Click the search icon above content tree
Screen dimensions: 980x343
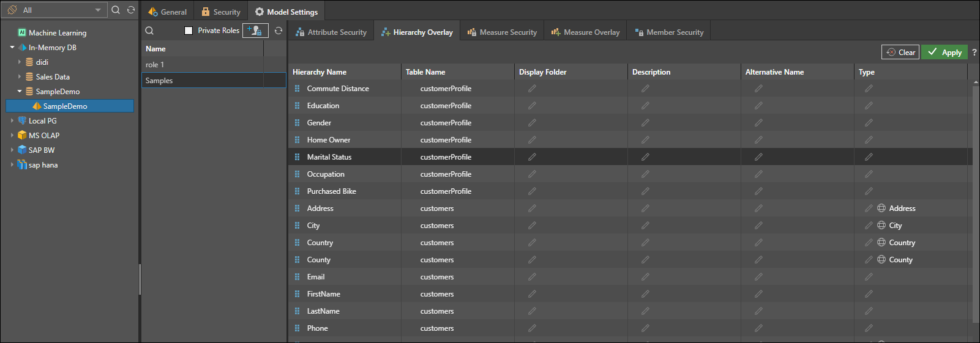116,10
